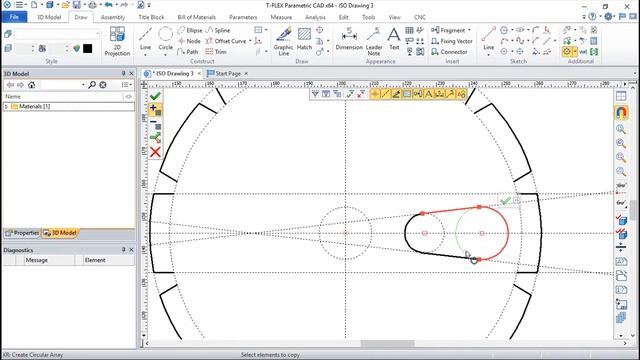Image resolution: width=640 pixels, height=360 pixels.
Task: Toggle visibility eye icon in Name header
Action: [129, 97]
